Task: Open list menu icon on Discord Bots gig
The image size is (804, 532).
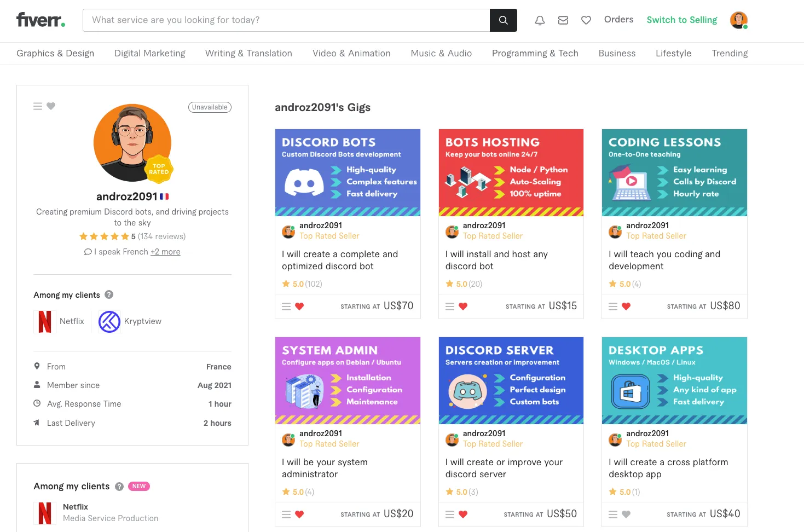Action: point(286,307)
